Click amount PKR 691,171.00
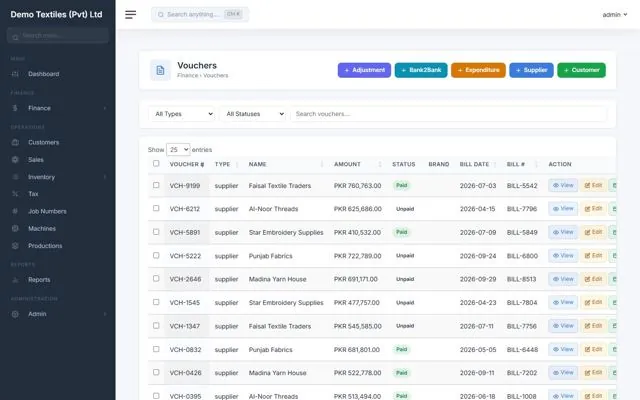This screenshot has width=640, height=400. pos(356,279)
